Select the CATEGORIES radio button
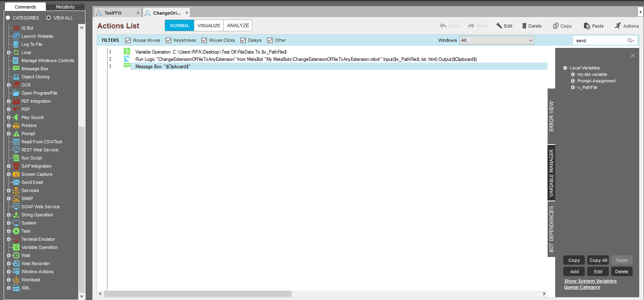 tap(8, 18)
